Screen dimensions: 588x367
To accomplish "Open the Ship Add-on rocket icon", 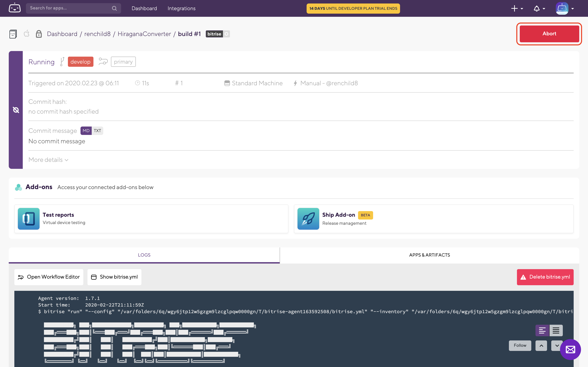I will coord(308,218).
